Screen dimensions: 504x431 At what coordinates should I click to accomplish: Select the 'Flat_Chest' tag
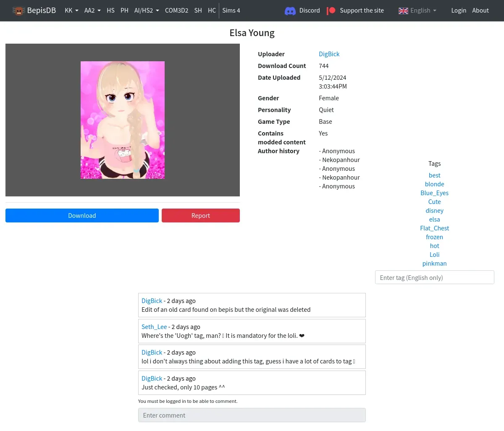(x=434, y=228)
